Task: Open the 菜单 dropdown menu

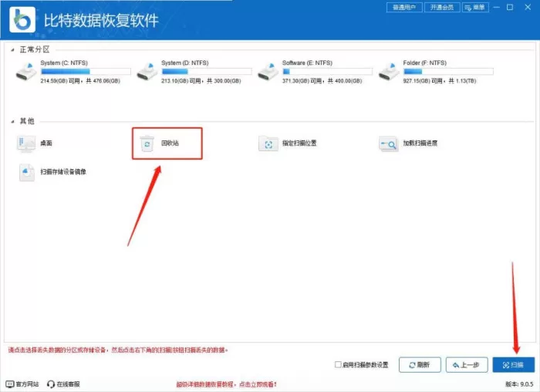Action: tap(475, 7)
